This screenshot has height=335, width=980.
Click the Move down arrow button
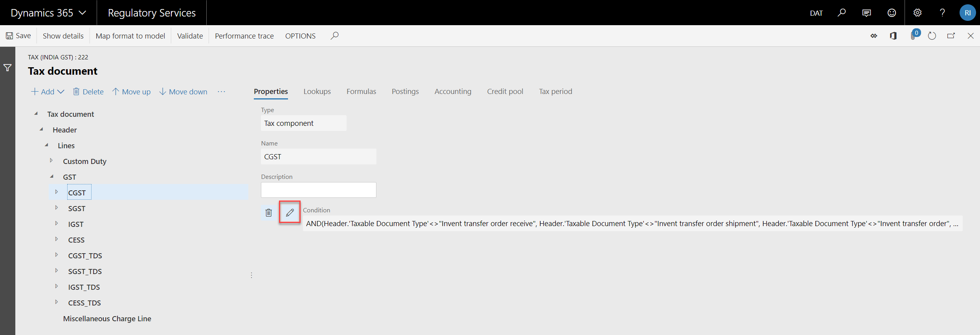pos(183,92)
